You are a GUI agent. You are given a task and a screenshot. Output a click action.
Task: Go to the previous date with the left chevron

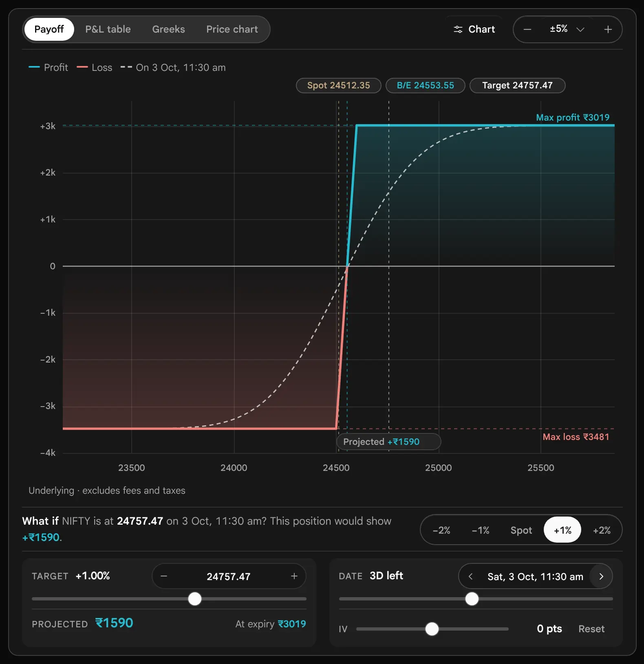coord(470,576)
